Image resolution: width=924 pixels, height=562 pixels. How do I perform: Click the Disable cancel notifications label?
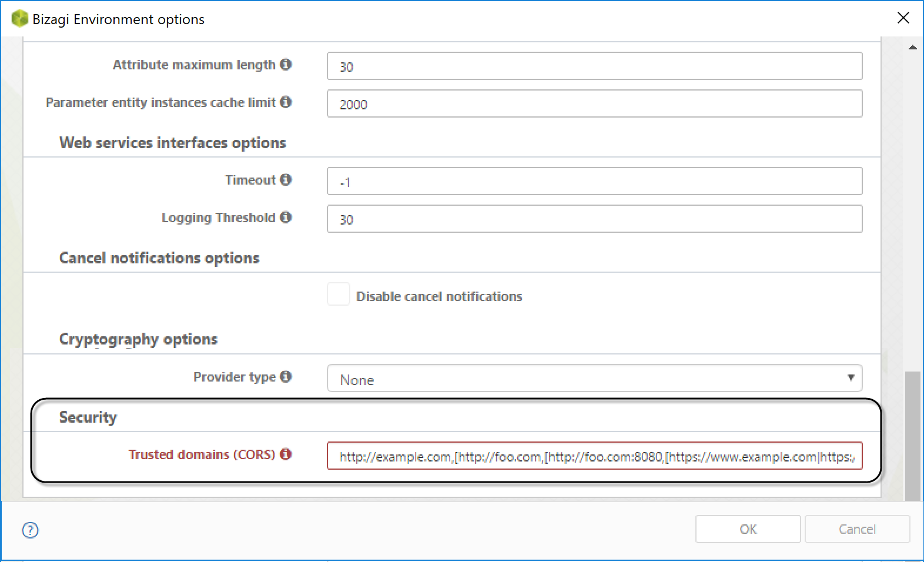point(439,296)
